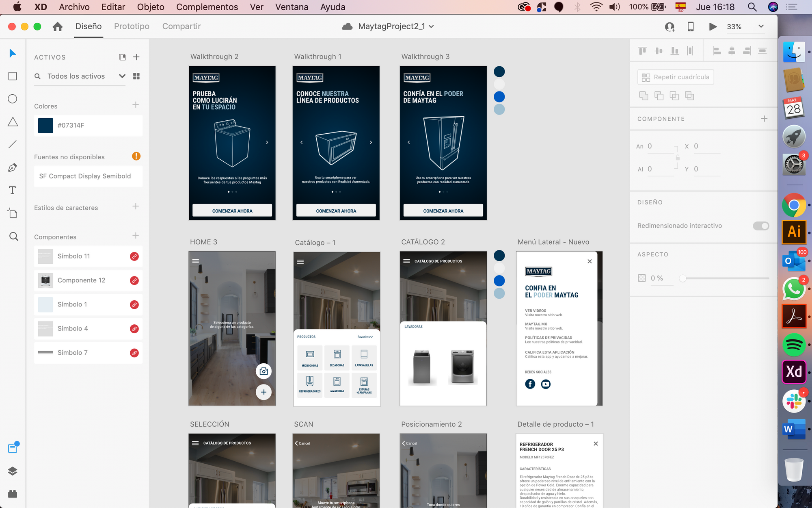The height and width of the screenshot is (508, 812).
Task: Open the Ventana menu
Action: (292, 7)
